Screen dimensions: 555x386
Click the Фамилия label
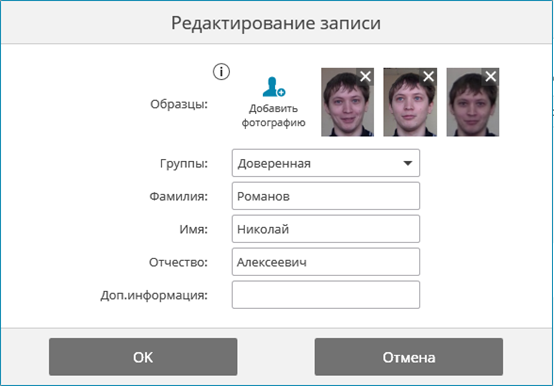(178, 196)
